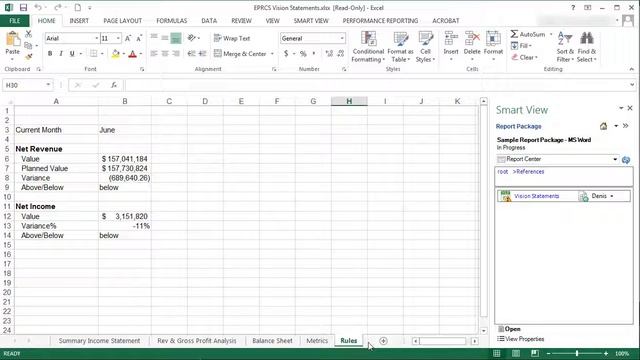Switch to PERFORMANCE REPORTING ribbon tab
Viewport: 640px width, 360px height.
380,20
